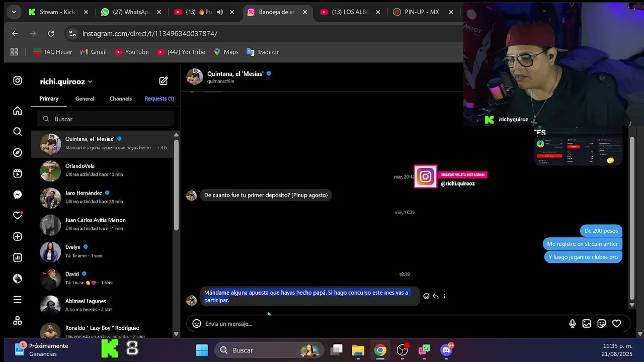
Task: Open Ronaldo Lazy Boy Rodríguez conversation
Action: coord(102,330)
